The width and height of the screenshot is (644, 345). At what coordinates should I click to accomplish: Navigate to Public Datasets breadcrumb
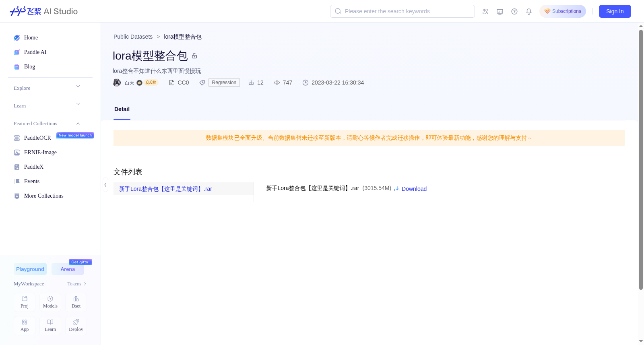tap(133, 37)
